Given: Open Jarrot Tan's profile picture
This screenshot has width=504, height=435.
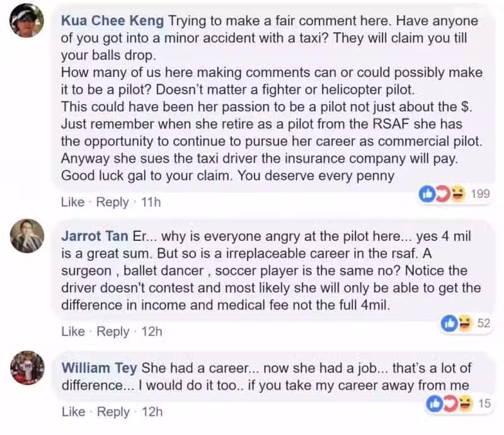Looking at the screenshot, I should tap(27, 236).
